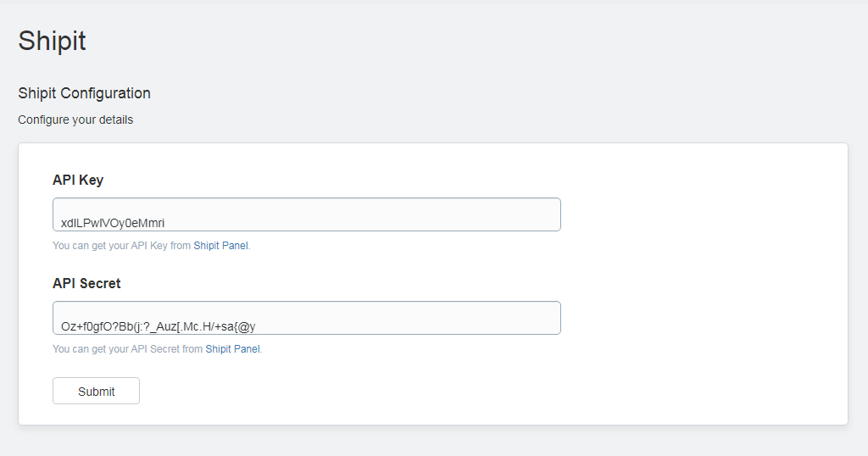This screenshot has height=456, width=868.
Task: Click the Shipit page title
Action: (52, 41)
